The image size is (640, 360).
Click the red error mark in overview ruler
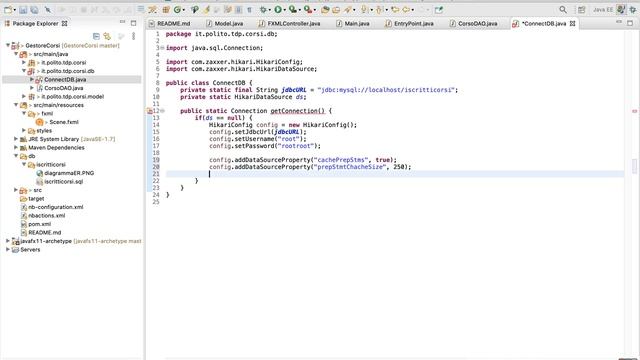pyautogui.click(x=634, y=111)
